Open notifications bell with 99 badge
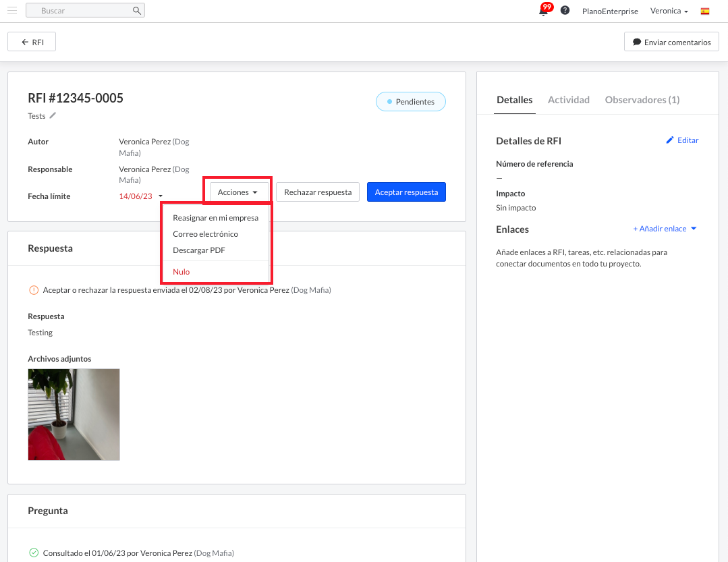Viewport: 728px width, 562px height. point(544,11)
